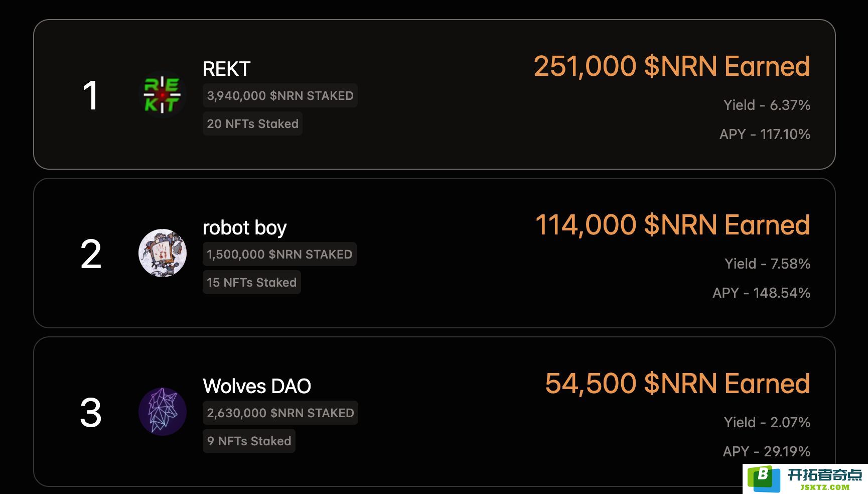Click the 114,000 $NRN Earned text

[673, 225]
